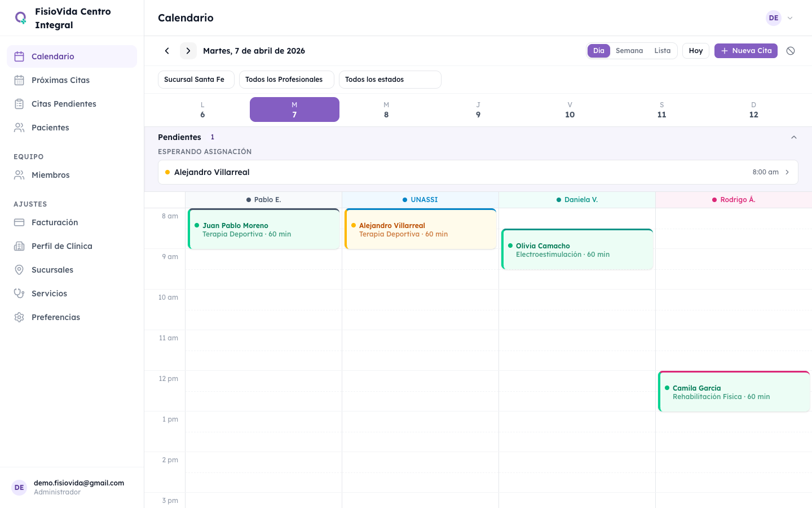Open Servicios via its icon
Image resolution: width=812 pixels, height=508 pixels.
(20, 293)
